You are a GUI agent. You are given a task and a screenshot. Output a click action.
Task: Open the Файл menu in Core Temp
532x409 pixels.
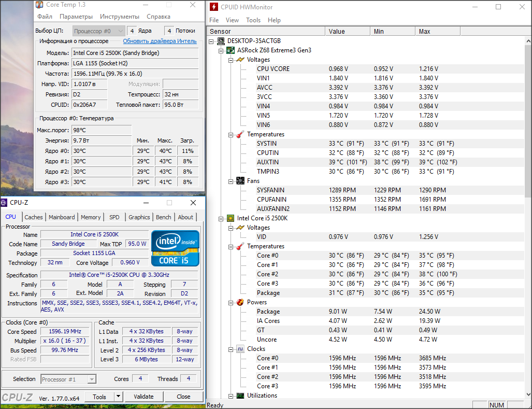[x=45, y=17]
